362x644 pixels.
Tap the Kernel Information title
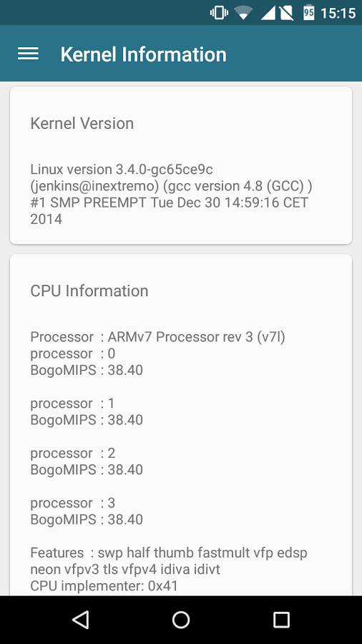pyautogui.click(x=143, y=54)
